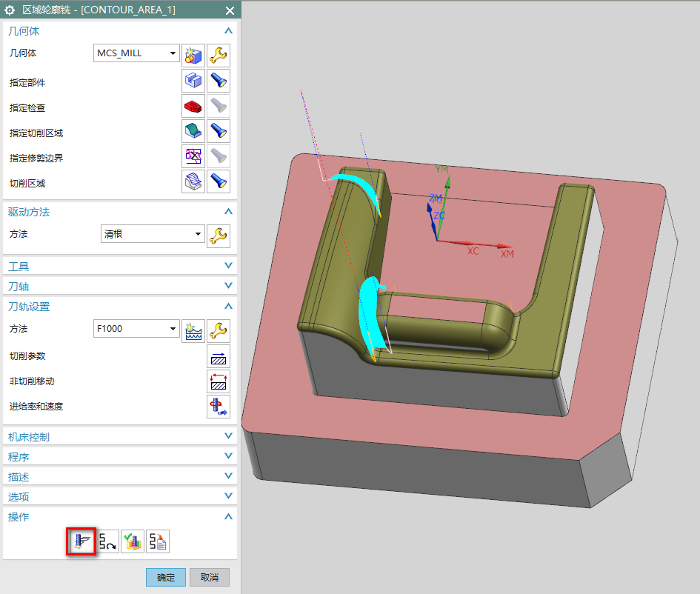
Task: Edit drive method 清根 wrench icon
Action: coord(219,235)
